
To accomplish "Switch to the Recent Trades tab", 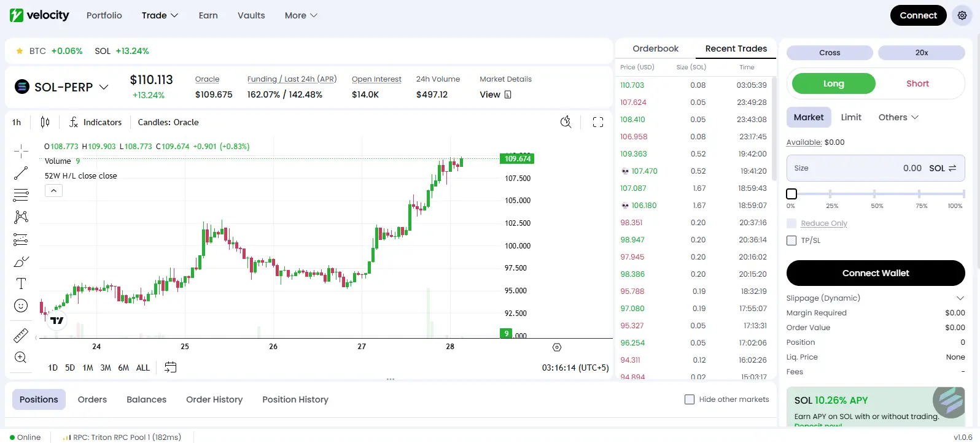I will pos(736,48).
